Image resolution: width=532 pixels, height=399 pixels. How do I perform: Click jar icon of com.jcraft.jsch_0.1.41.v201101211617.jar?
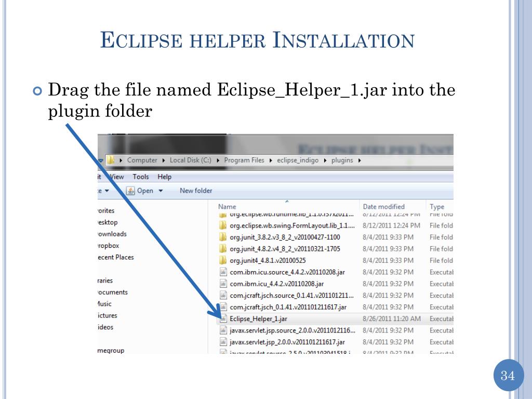coord(223,307)
